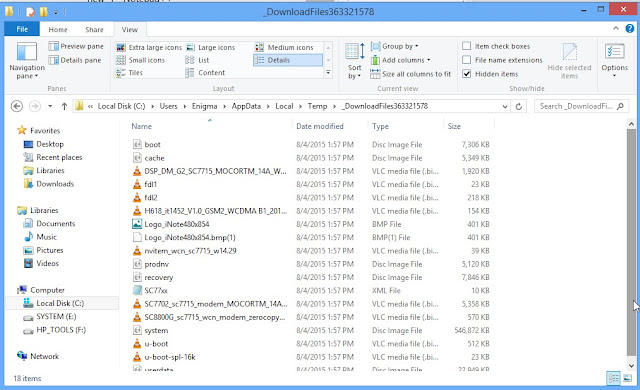
Task: Open the Group by dropdown
Action: pos(394,46)
